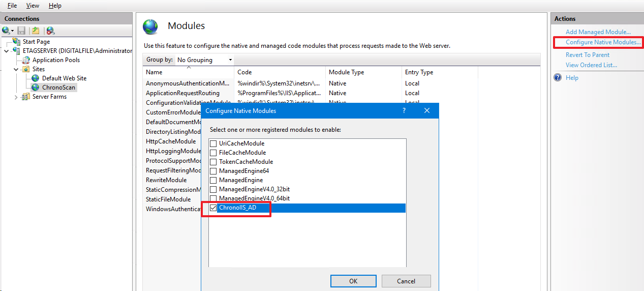Viewport: 644px width, 291px height.
Task: Open the Group by dropdown
Action: click(204, 60)
